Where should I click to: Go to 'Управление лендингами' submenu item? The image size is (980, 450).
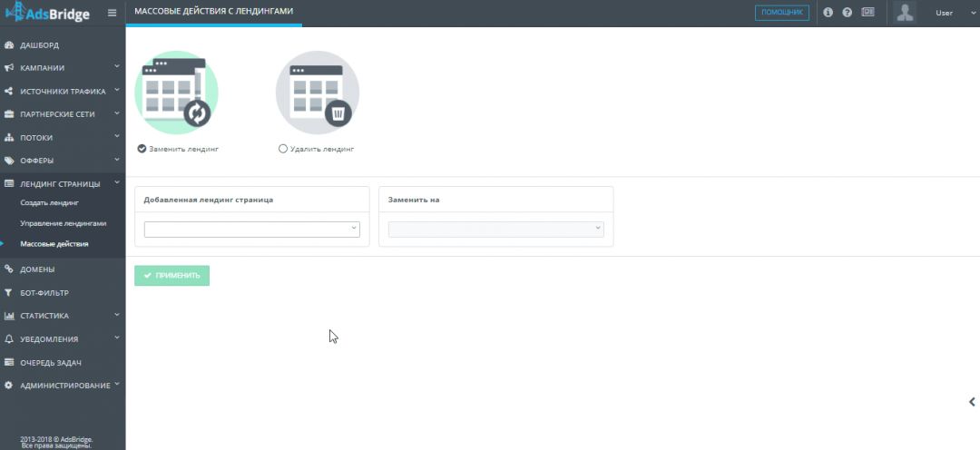click(x=64, y=223)
